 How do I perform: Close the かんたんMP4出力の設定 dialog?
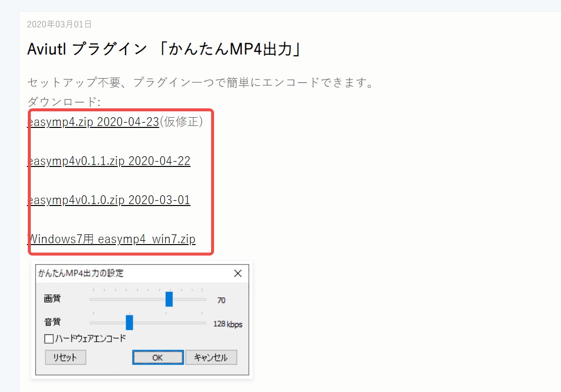[x=238, y=273]
